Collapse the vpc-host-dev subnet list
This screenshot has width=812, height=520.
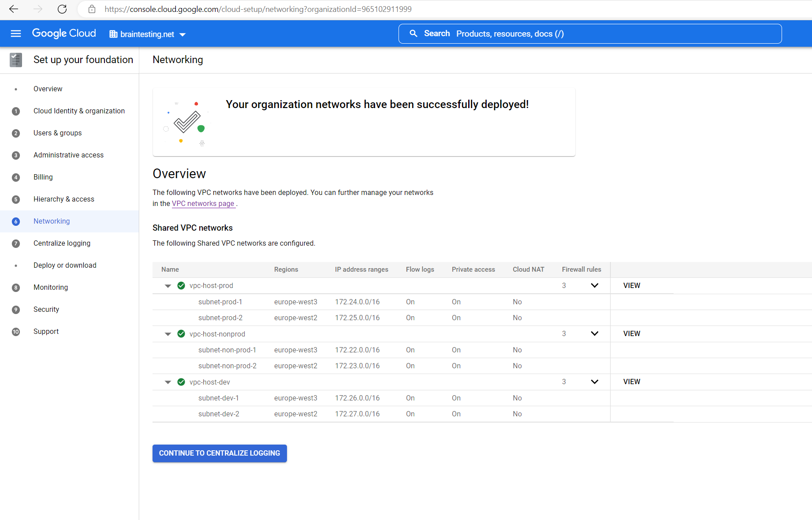pyautogui.click(x=168, y=382)
